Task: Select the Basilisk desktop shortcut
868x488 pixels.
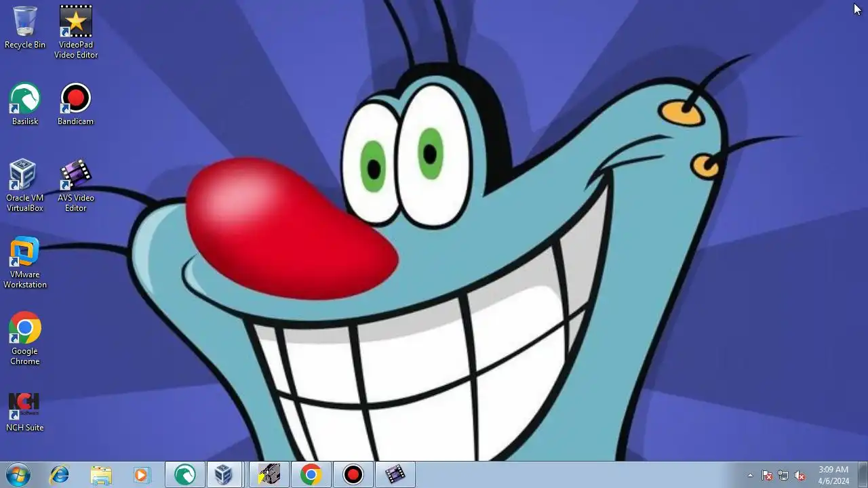Action: pyautogui.click(x=25, y=104)
